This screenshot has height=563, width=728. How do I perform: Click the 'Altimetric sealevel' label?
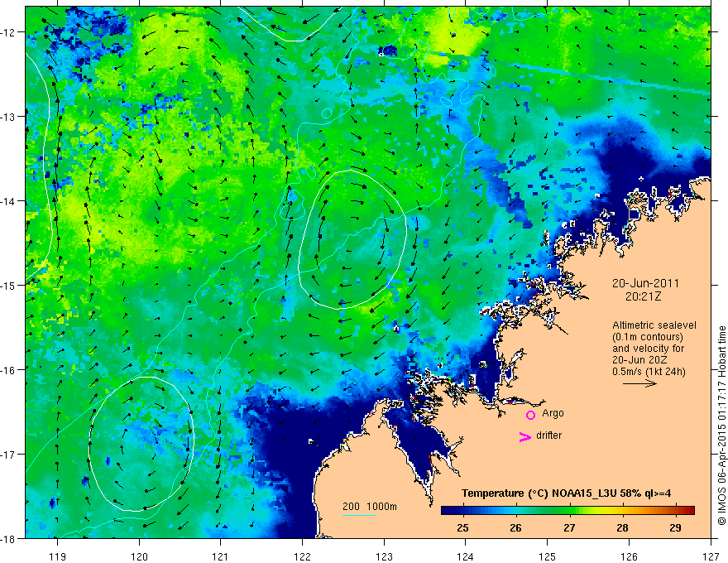[654, 325]
